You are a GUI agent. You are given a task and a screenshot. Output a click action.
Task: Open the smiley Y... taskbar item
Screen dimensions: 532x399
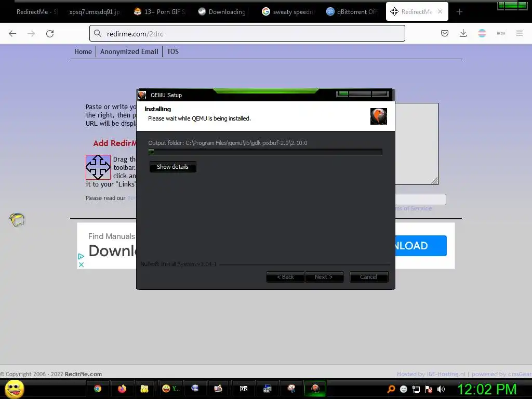tap(170, 389)
